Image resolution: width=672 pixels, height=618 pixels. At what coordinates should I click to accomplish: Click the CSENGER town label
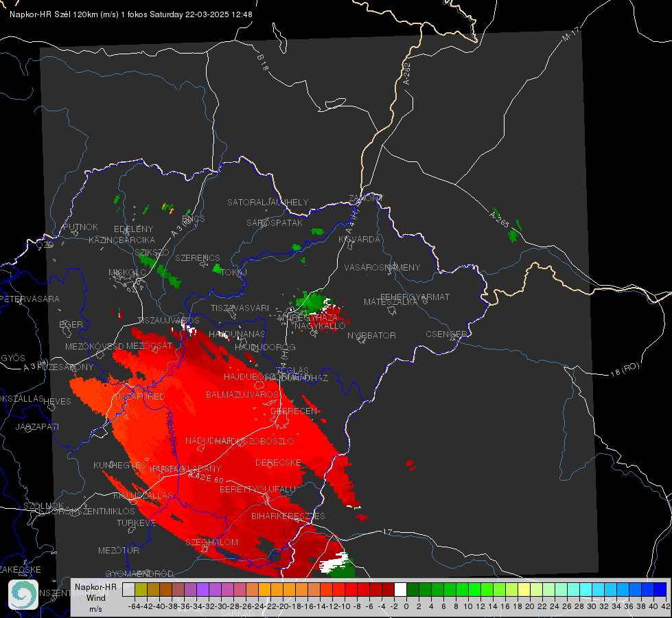pyautogui.click(x=446, y=334)
